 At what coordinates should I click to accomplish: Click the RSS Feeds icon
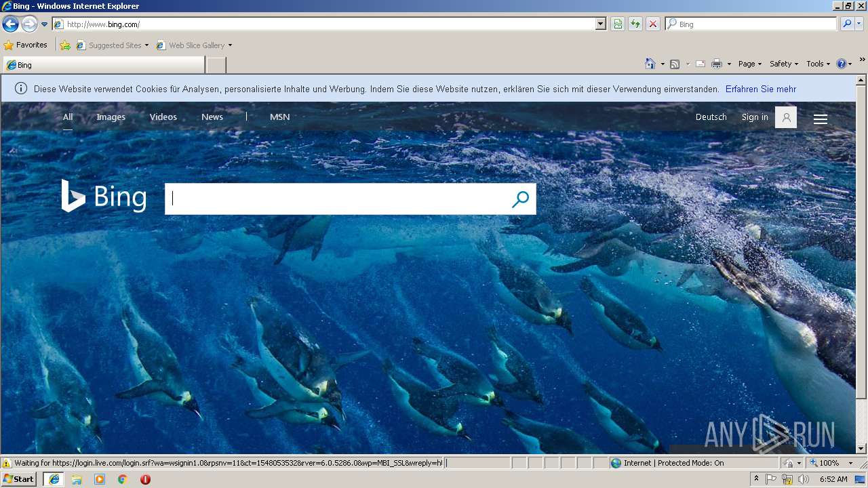(x=675, y=64)
